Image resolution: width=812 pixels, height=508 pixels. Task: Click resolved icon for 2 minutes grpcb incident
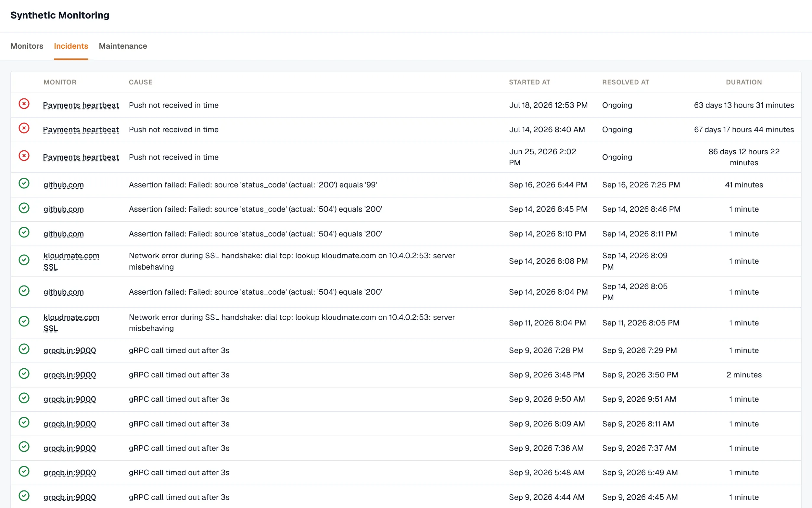24,374
